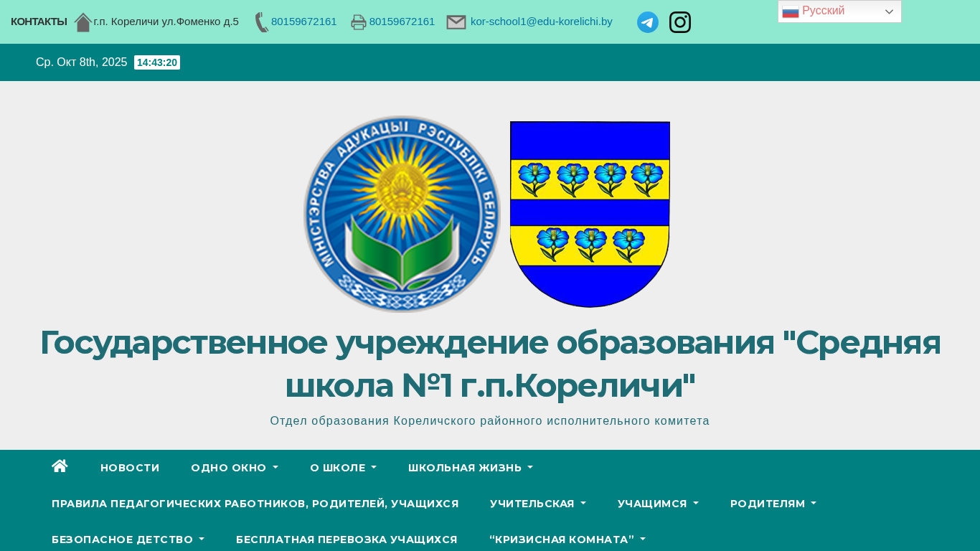Expand the Школьная жизнь menu

point(471,468)
